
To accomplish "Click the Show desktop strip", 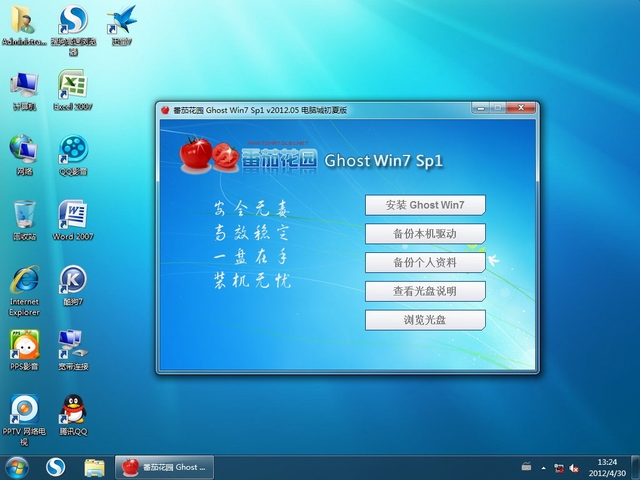I will tap(636, 468).
